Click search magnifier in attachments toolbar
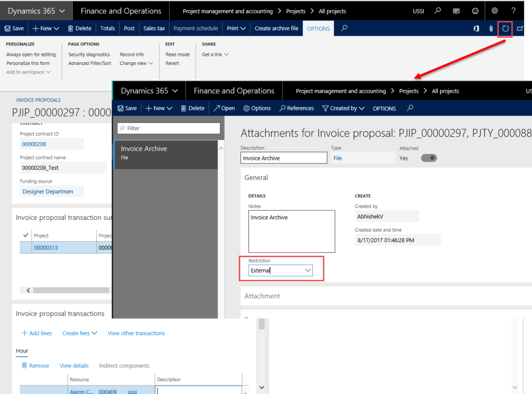Viewport: 532px width, 394px height. pos(410,108)
